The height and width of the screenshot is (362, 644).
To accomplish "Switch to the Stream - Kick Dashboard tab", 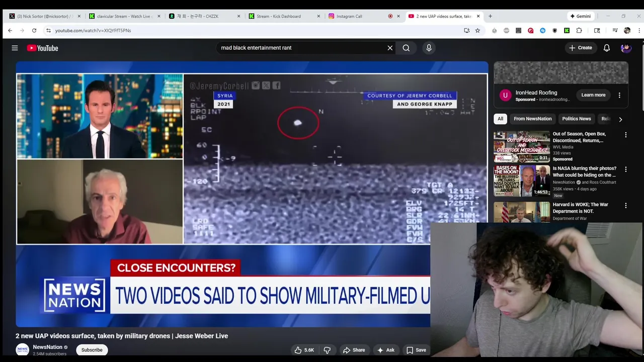I will tap(283, 16).
